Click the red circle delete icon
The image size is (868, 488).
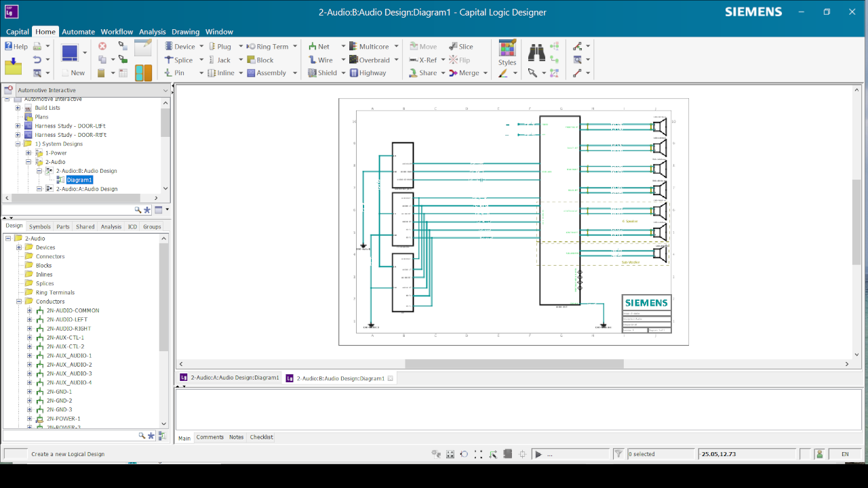click(102, 46)
